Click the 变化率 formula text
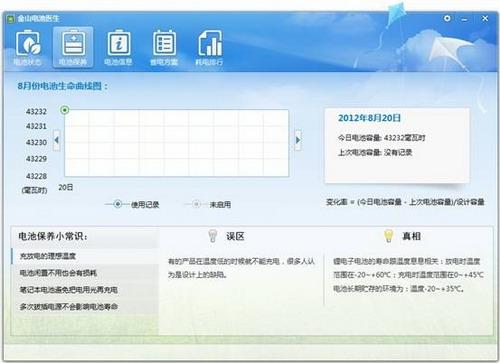Viewport: 500px width, 363px height. [x=405, y=202]
